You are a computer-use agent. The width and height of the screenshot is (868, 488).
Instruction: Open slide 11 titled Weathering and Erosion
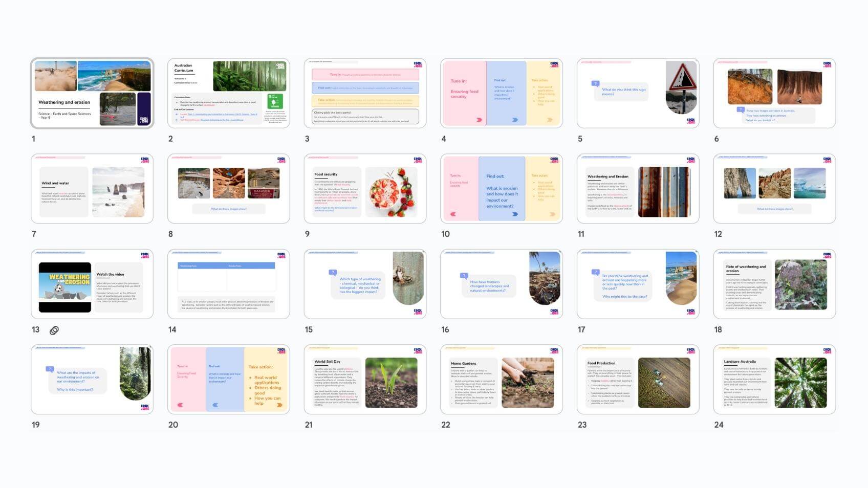638,189
